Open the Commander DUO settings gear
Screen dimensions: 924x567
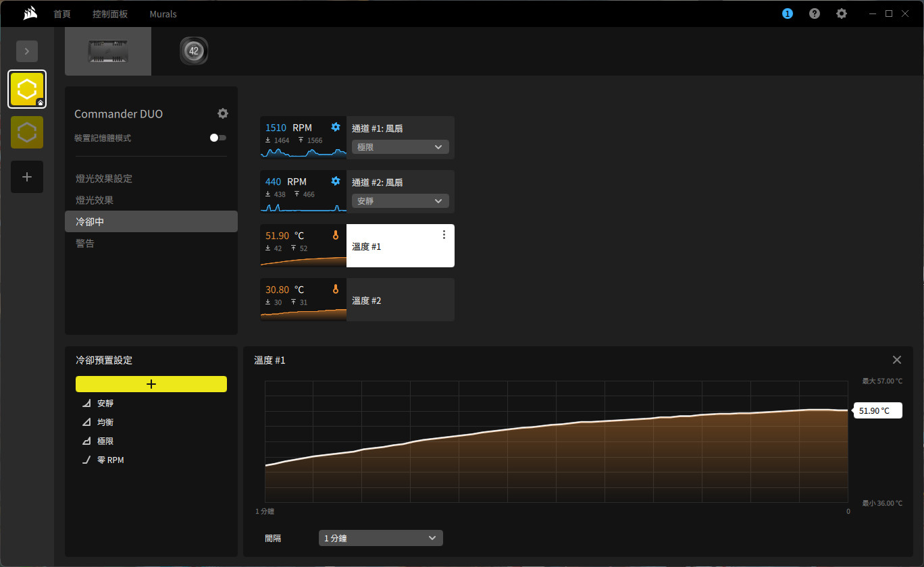(x=223, y=113)
